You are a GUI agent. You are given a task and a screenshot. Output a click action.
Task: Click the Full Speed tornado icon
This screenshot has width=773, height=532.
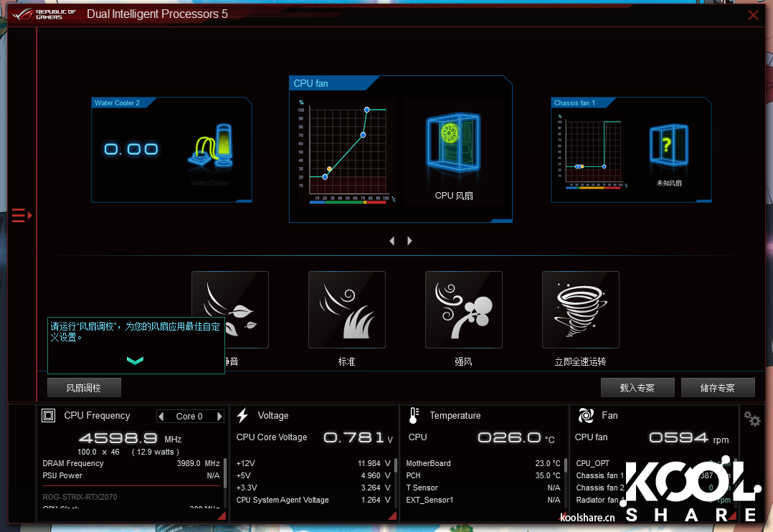click(580, 310)
